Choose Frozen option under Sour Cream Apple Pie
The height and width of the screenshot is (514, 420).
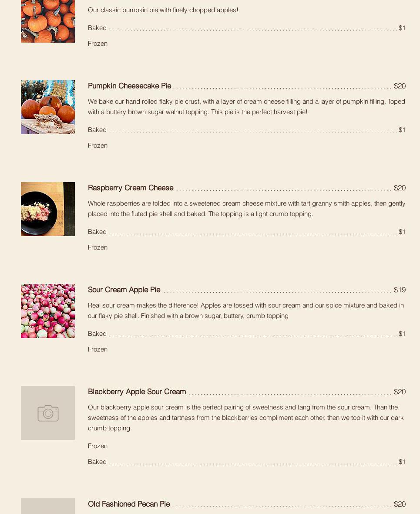tap(97, 349)
